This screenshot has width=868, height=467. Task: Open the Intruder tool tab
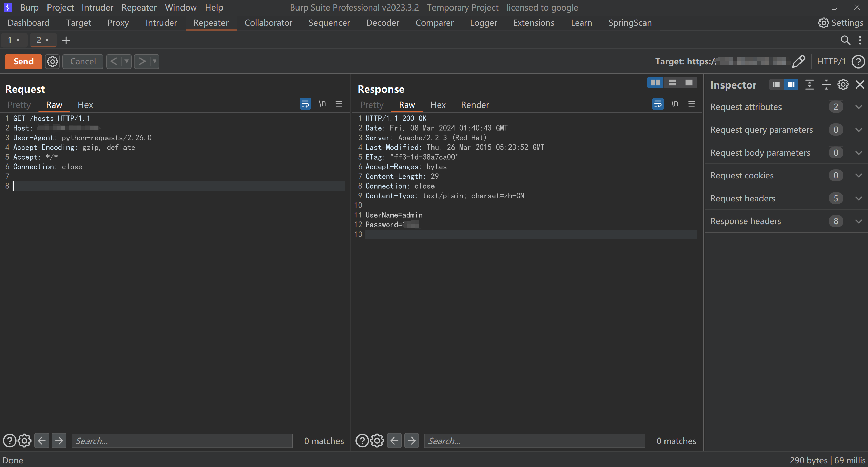[x=161, y=23]
